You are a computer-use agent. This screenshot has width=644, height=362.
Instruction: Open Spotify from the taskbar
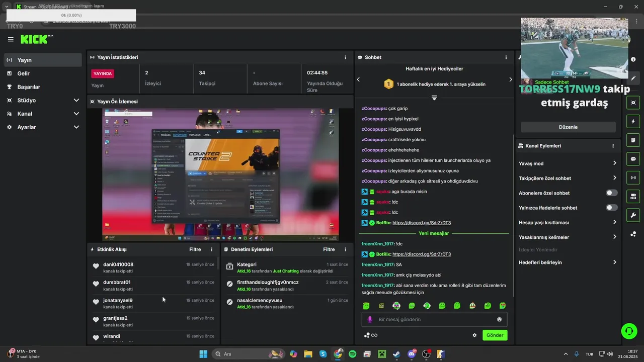point(352,354)
